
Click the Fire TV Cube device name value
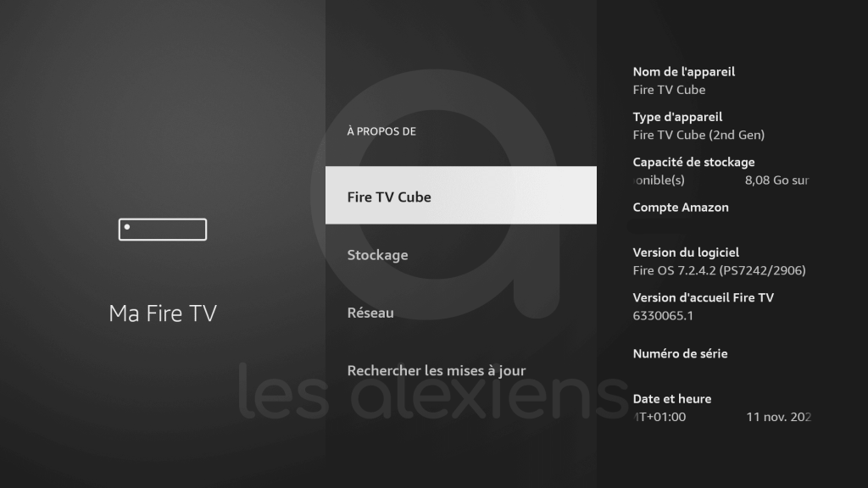(669, 90)
